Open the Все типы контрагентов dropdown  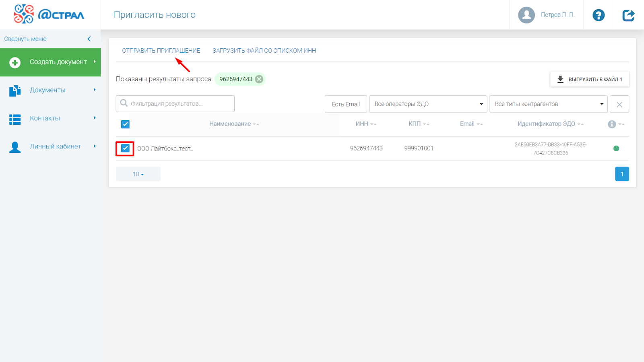pos(549,104)
